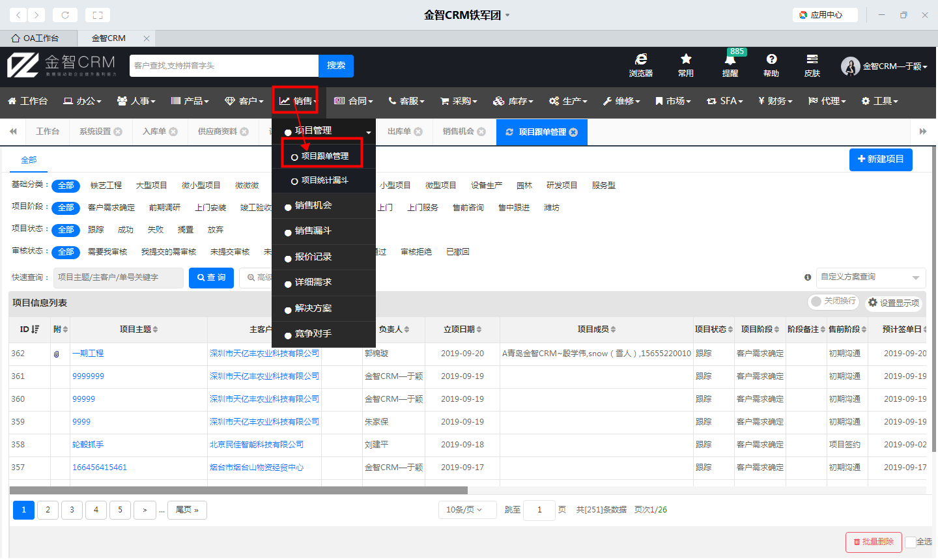Click the attachment paperclip icon in row 362
938x560 pixels.
pos(57,354)
